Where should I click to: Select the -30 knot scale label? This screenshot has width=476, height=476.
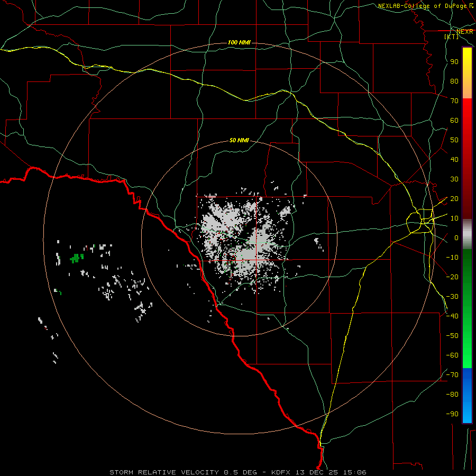click(x=452, y=297)
